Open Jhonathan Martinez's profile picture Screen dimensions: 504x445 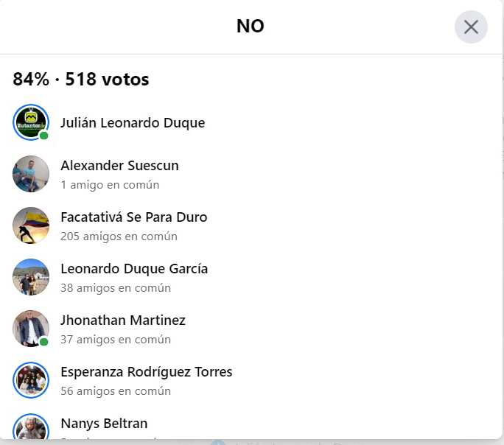point(31,329)
